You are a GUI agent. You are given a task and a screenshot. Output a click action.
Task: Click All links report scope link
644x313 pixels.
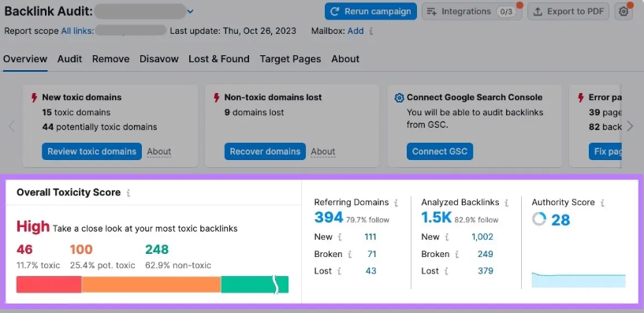pos(77,31)
